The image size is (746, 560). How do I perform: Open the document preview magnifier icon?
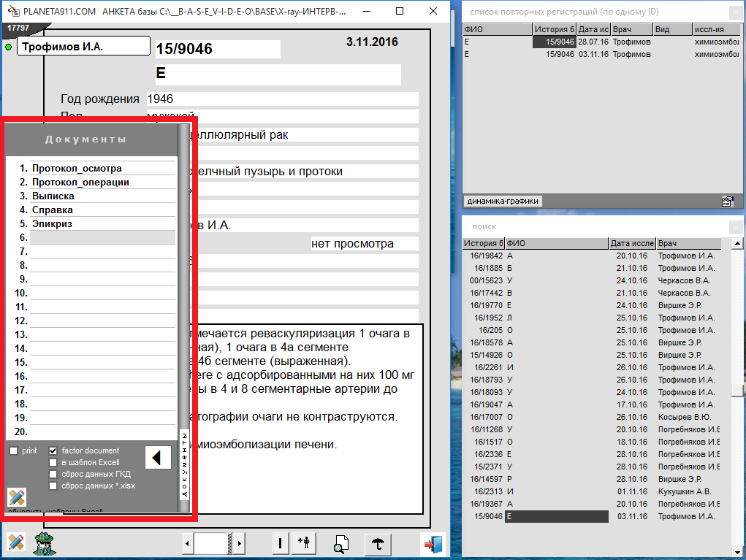(x=340, y=544)
